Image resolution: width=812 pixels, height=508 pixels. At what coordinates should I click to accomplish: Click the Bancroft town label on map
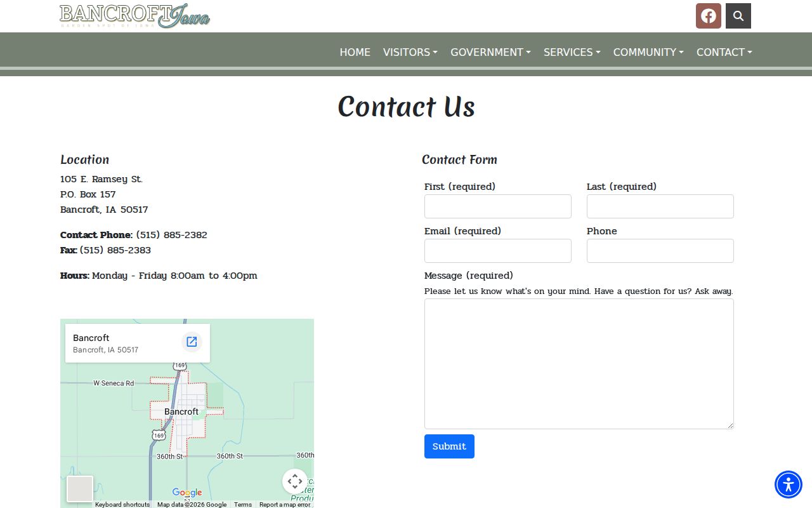coord(181,411)
